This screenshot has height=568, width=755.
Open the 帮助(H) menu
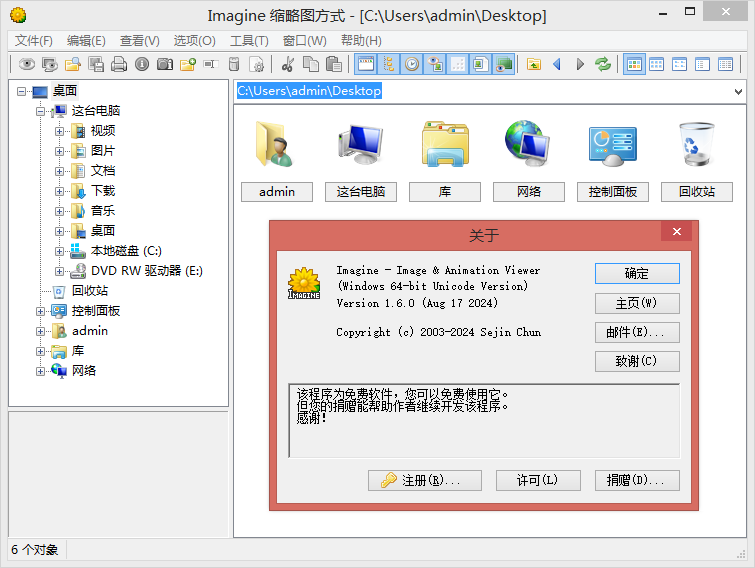(x=362, y=40)
